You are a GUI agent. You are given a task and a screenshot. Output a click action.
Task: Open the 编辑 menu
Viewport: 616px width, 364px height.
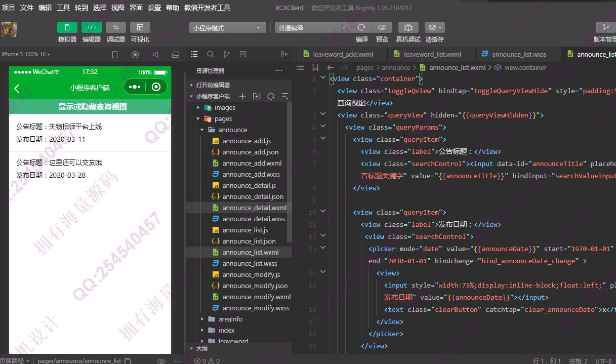pyautogui.click(x=45, y=8)
